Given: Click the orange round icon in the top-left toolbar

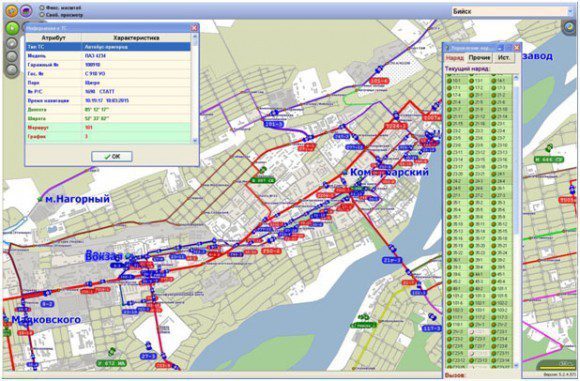Looking at the screenshot, I should click(x=11, y=11).
